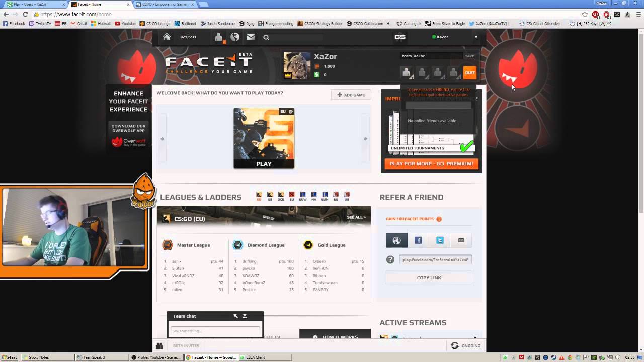
Task: Share referral on Facebook
Action: (x=418, y=240)
